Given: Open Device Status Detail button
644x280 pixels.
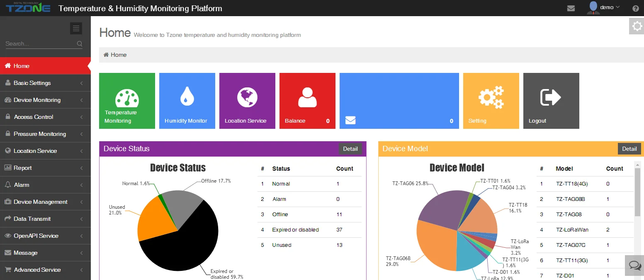Looking at the screenshot, I should (350, 149).
